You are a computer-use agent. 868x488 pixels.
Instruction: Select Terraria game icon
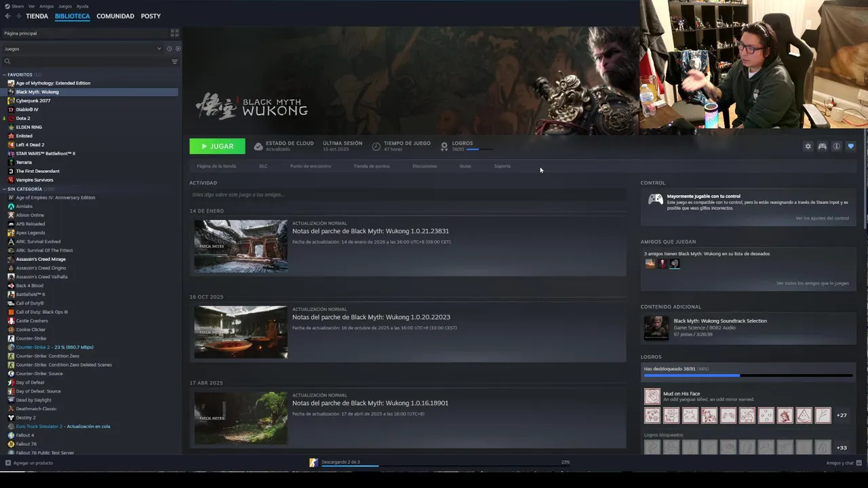point(11,163)
